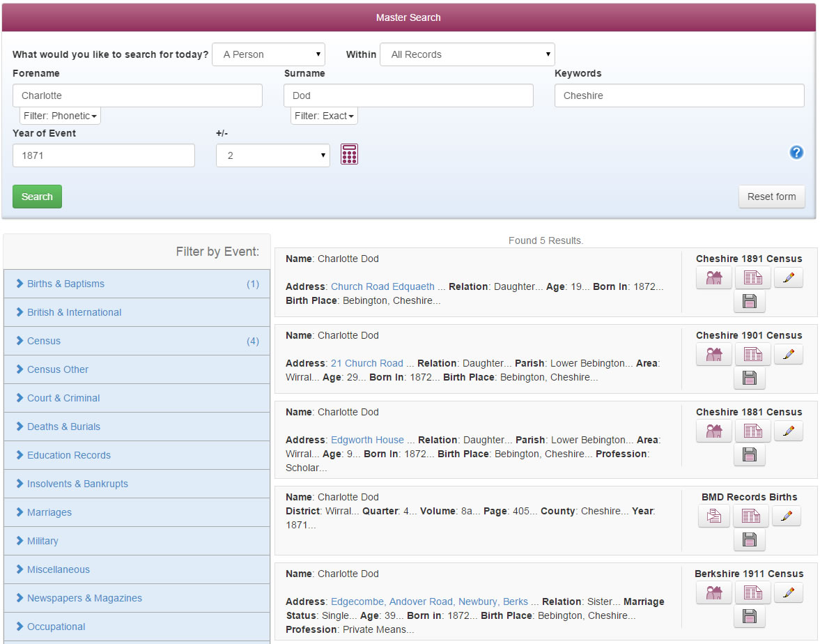View household for Berkshire 1911 Census result
Image resolution: width=820 pixels, height=644 pixels.
pos(714,592)
